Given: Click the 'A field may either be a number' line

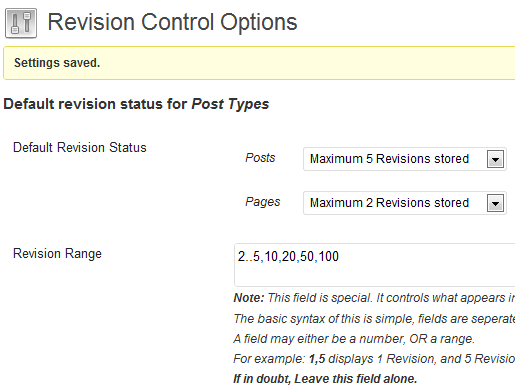Looking at the screenshot, I should pyautogui.click(x=354, y=339).
